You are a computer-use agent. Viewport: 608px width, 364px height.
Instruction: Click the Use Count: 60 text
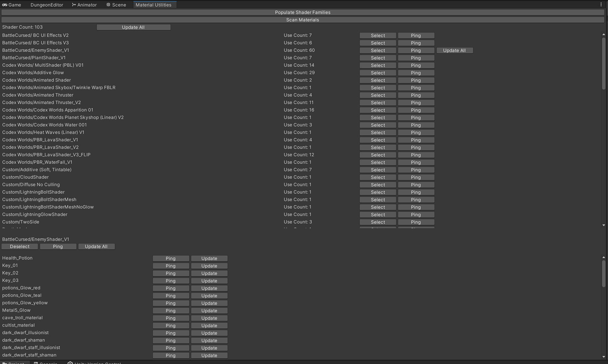[299, 50]
